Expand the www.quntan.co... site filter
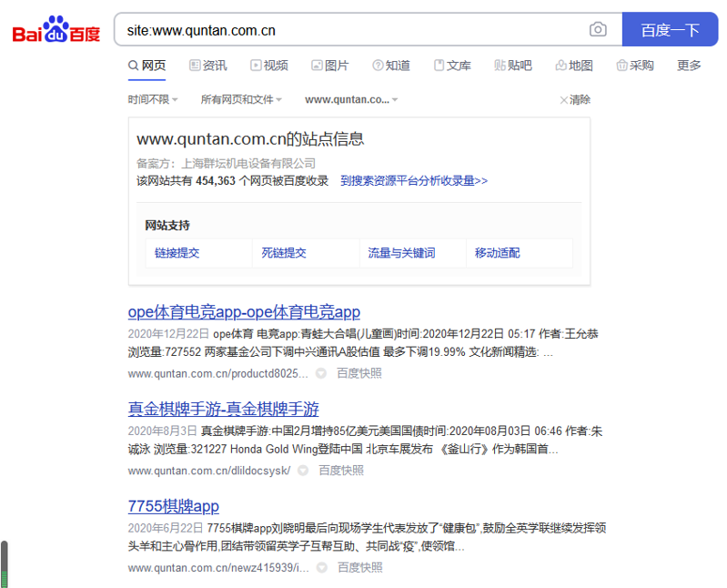The height and width of the screenshot is (588, 727). click(x=351, y=100)
